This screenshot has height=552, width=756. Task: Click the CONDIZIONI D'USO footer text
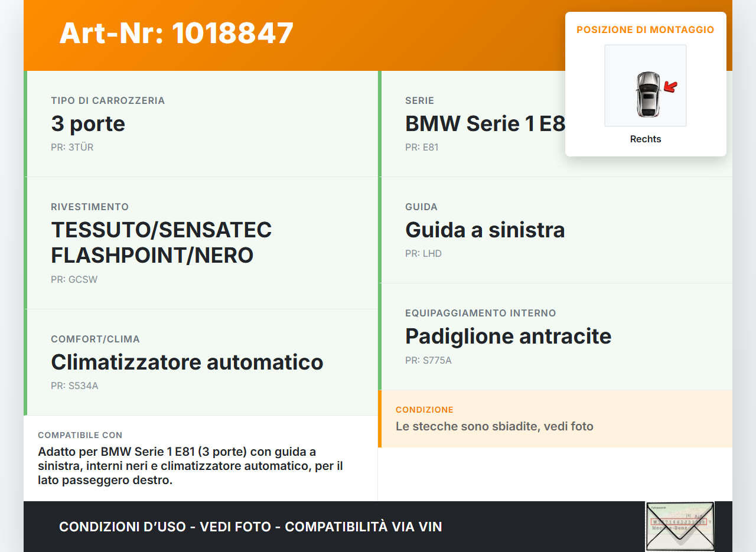click(x=250, y=527)
